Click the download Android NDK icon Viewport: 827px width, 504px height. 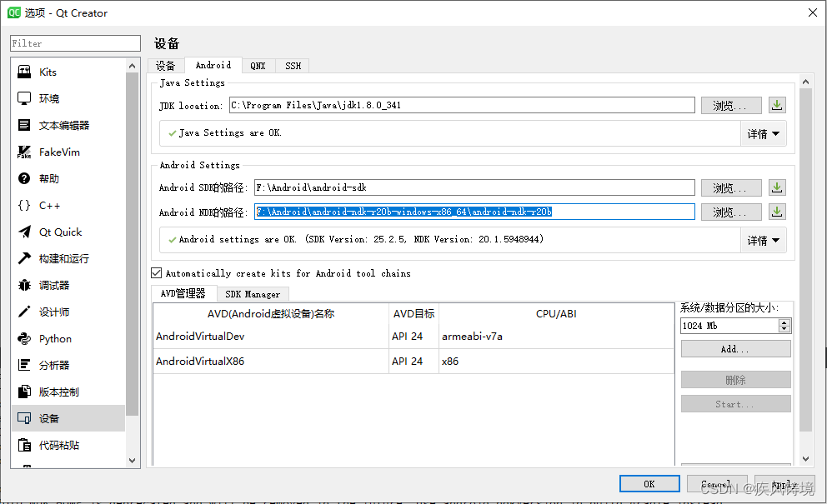[777, 212]
